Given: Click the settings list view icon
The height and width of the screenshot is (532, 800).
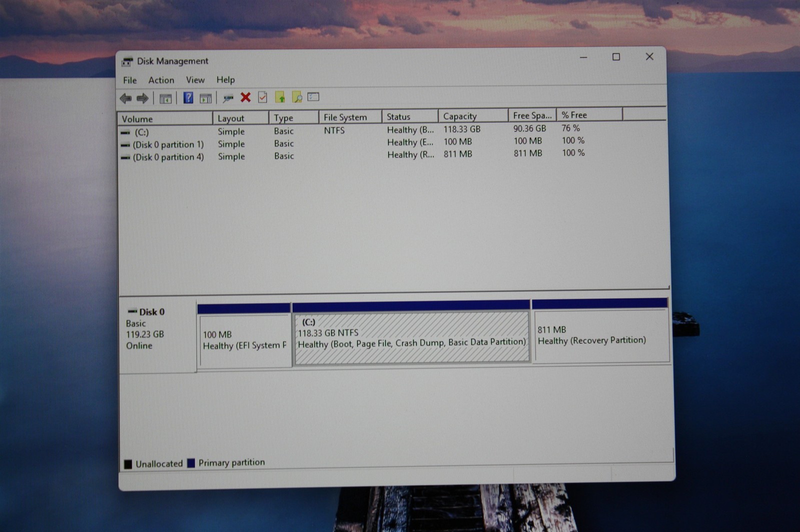Looking at the screenshot, I should click(x=313, y=96).
